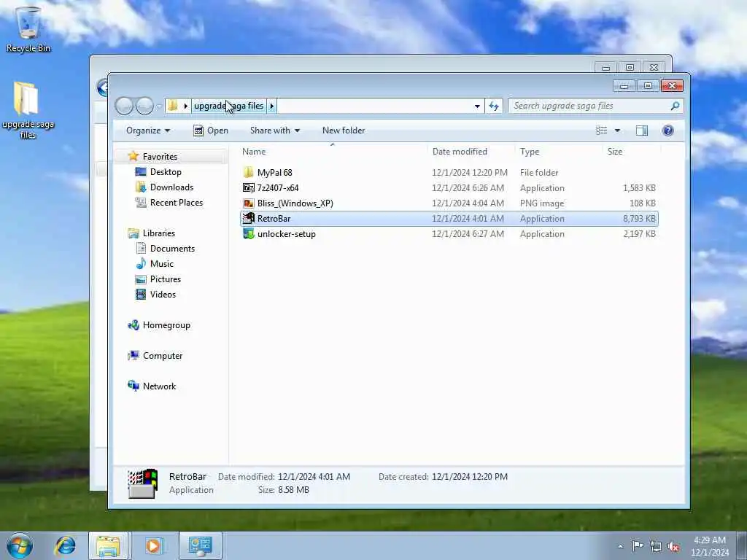Click the upgrade saga files breadcrumb
The width and height of the screenshot is (747, 560).
(228, 106)
